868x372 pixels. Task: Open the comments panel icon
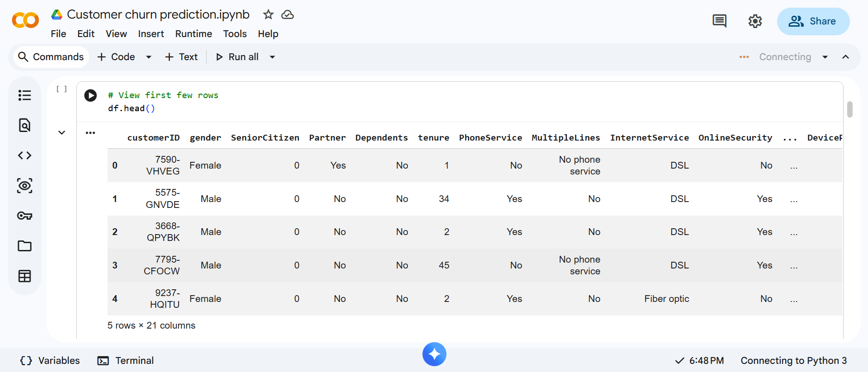point(719,21)
